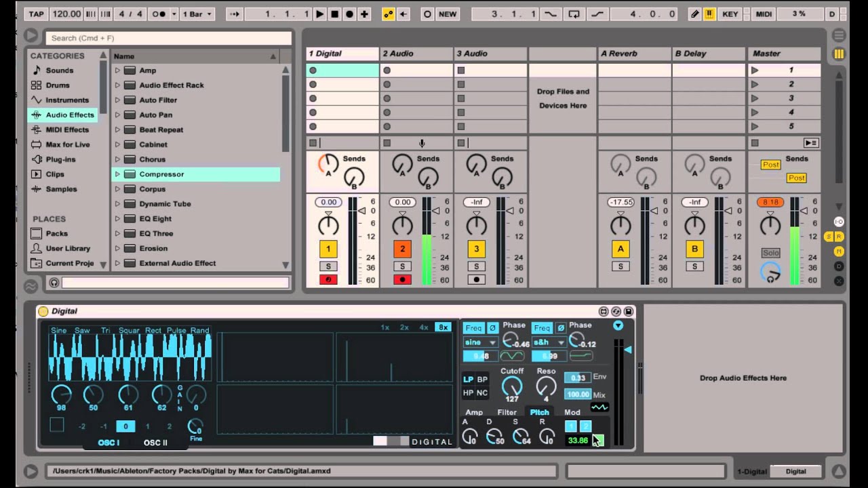Select the Filter envelope tab
Viewport: 868px width, 488px height.
pos(507,412)
